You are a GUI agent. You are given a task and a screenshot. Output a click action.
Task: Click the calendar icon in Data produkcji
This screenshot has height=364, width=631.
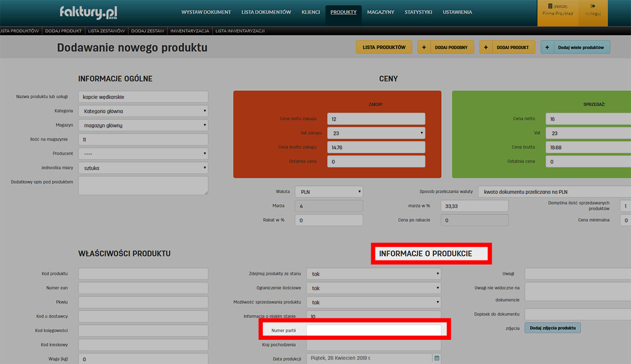(x=436, y=359)
